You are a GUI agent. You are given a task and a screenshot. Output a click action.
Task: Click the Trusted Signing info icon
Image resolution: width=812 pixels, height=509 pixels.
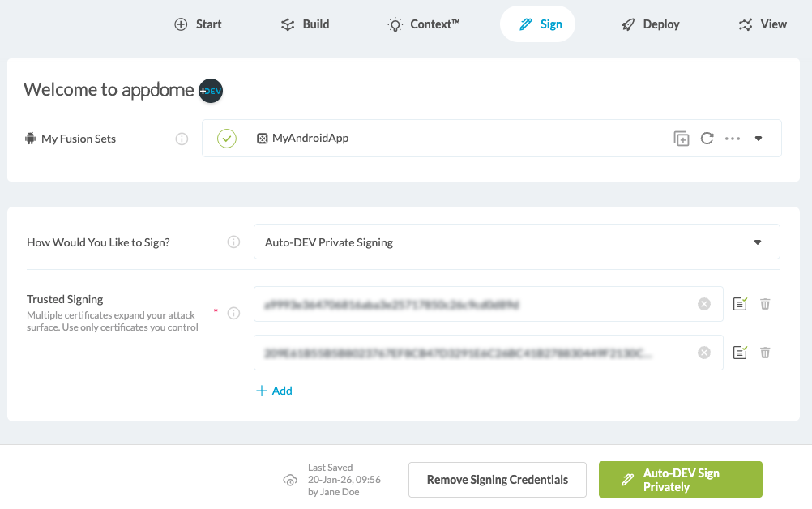pyautogui.click(x=233, y=313)
